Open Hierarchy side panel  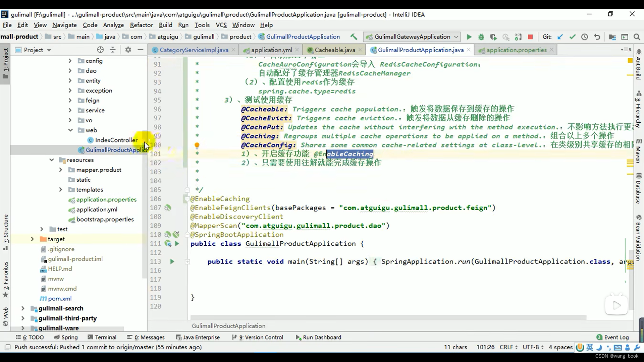click(x=639, y=109)
